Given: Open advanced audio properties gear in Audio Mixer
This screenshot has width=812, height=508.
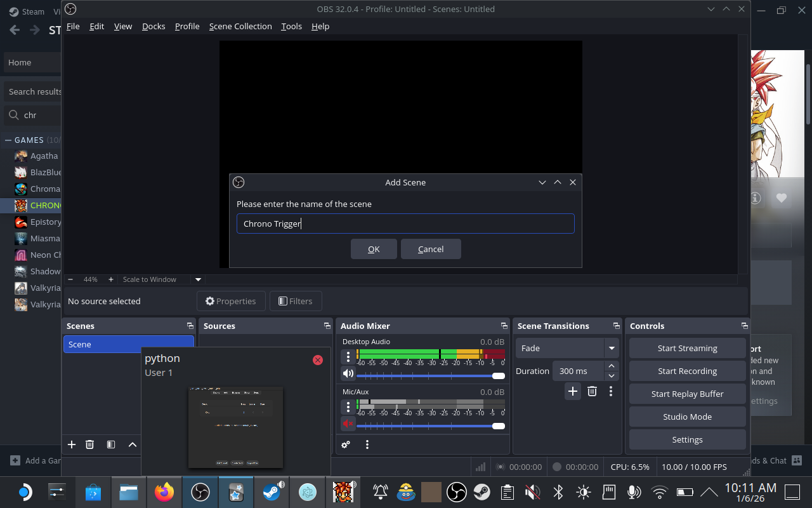Looking at the screenshot, I should click(345, 444).
